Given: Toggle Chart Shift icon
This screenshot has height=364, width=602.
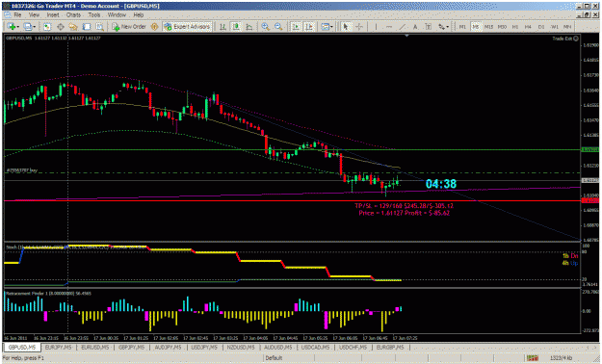Looking at the screenshot, I should click(309, 27).
